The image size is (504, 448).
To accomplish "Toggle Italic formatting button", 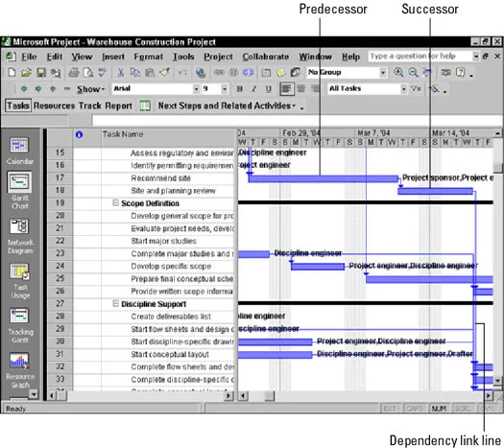I will pos(254,89).
